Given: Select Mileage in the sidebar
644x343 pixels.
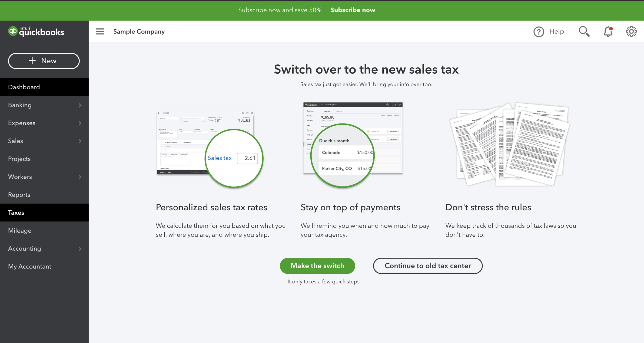Looking at the screenshot, I should pyautogui.click(x=20, y=231).
